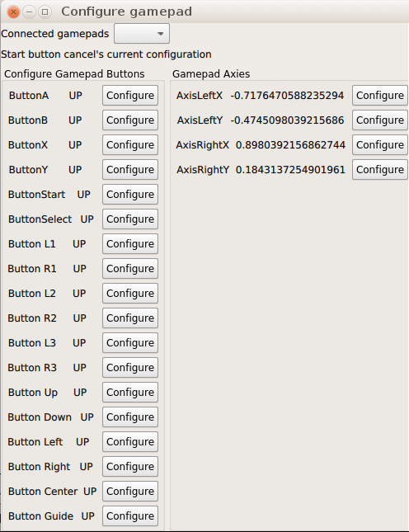Screen dimensions: 409x532
Task: Close the Configure gamepad window
Action: pos(13,12)
